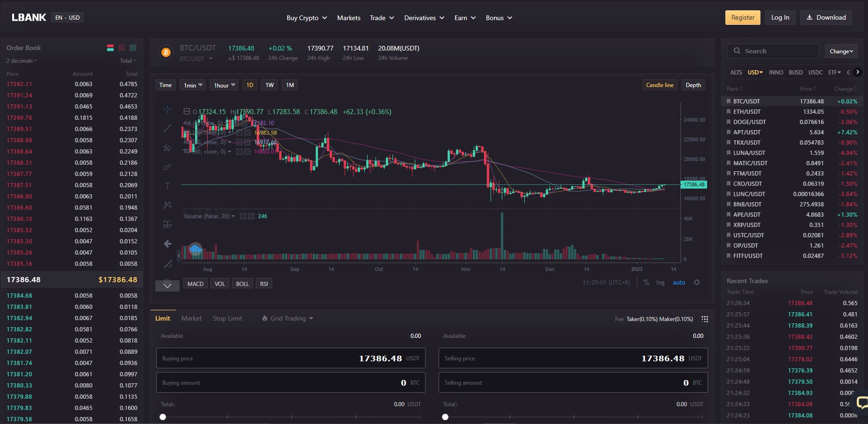
Task: Switch to the Stop Limit tab
Action: (x=227, y=318)
